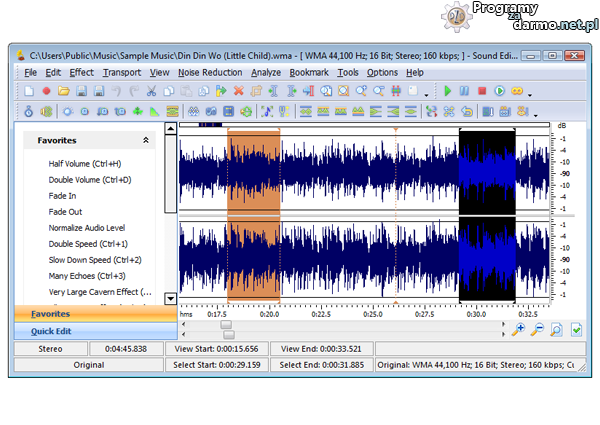
Task: Click the horizontal scroll slider thumb below waveform
Action: pos(226,324)
